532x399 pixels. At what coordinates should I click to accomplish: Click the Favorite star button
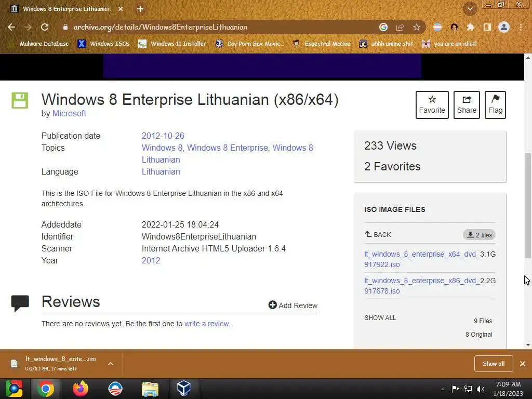tap(432, 105)
